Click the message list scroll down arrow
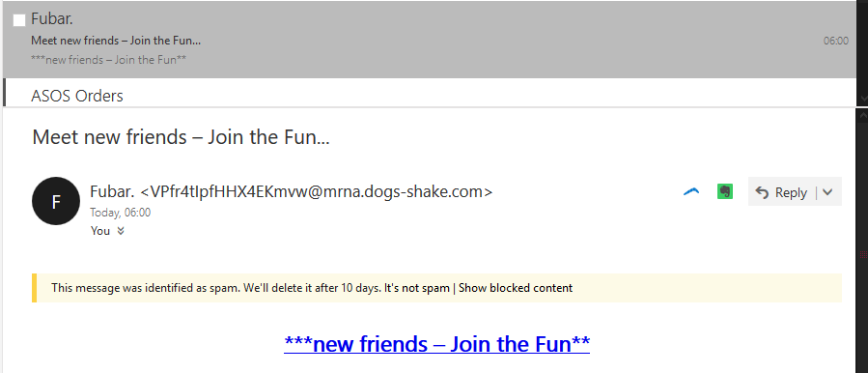This screenshot has width=868, height=373. 862,99
